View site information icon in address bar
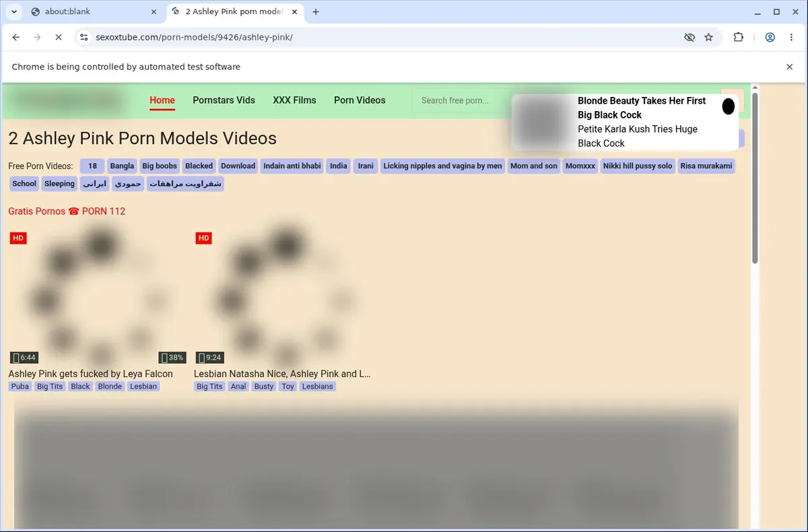 [83, 37]
